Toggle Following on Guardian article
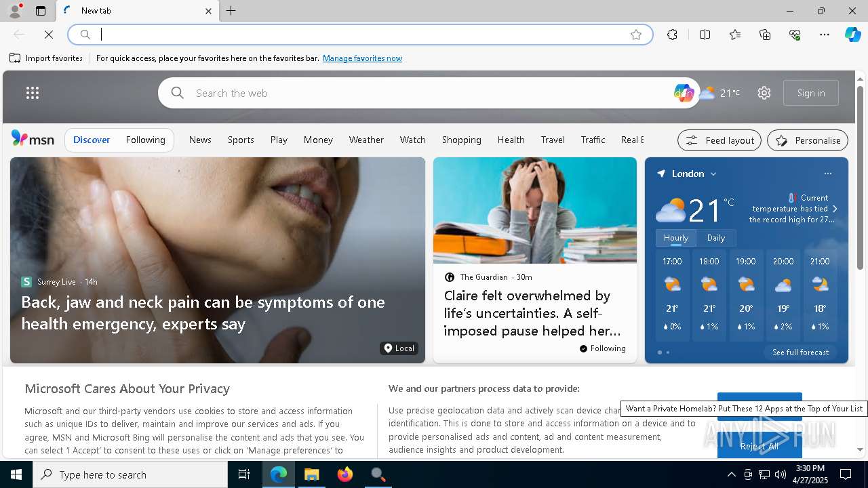This screenshot has height=488, width=868. pyautogui.click(x=603, y=348)
